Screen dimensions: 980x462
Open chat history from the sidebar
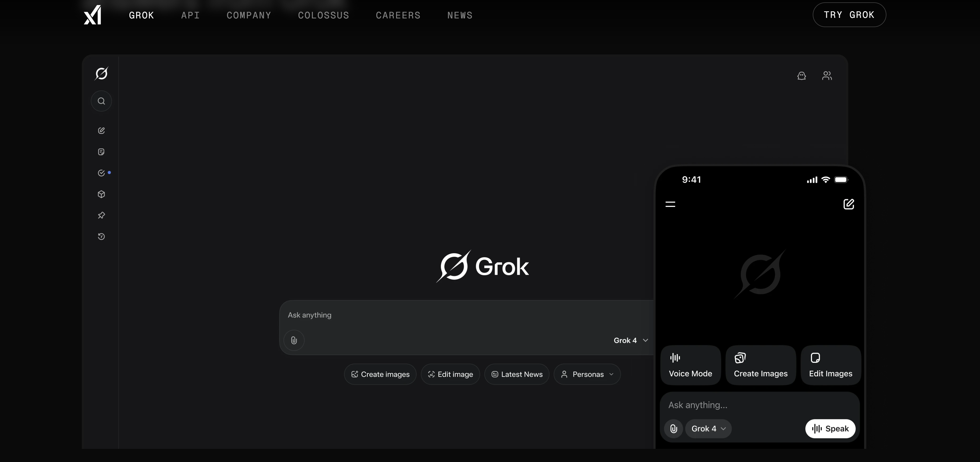pyautogui.click(x=101, y=236)
